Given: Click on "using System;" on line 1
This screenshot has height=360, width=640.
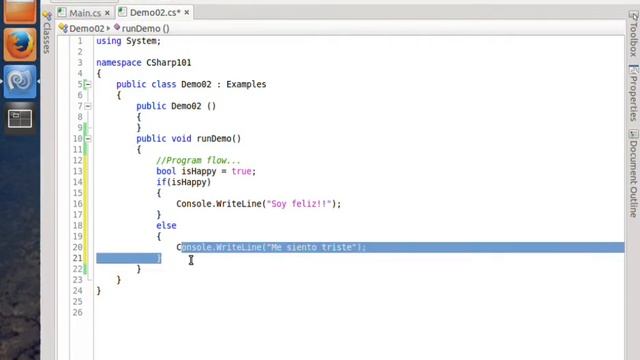Looking at the screenshot, I should click(x=129, y=41).
